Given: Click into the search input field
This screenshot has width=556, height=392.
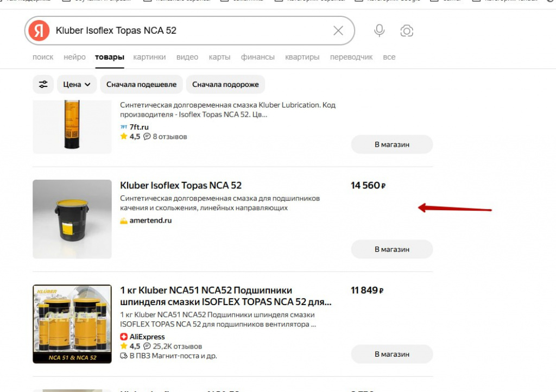Looking at the screenshot, I should pos(190,30).
